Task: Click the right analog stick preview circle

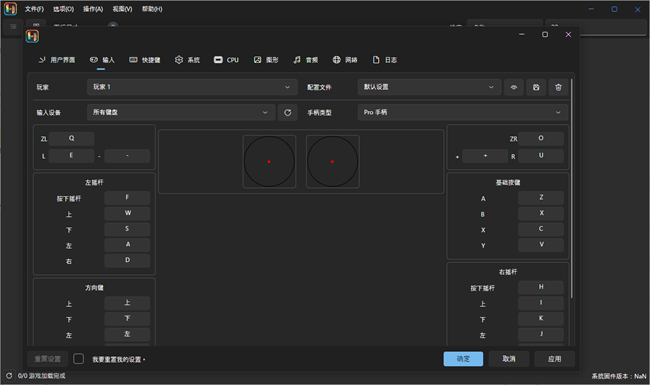Action: (x=332, y=162)
